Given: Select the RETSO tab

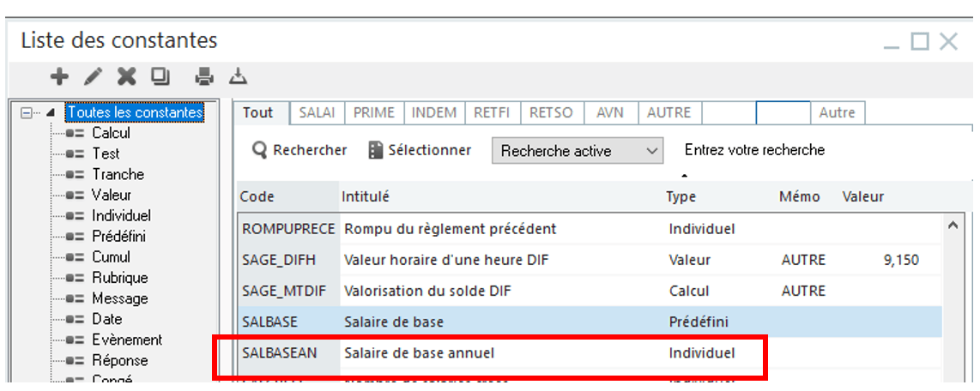Looking at the screenshot, I should click(x=551, y=113).
